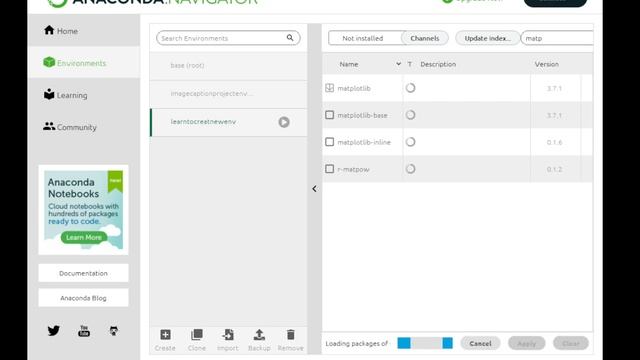The height and width of the screenshot is (360, 640).
Task: Click the matplotlib-base type circle icon
Action: [x=410, y=115]
